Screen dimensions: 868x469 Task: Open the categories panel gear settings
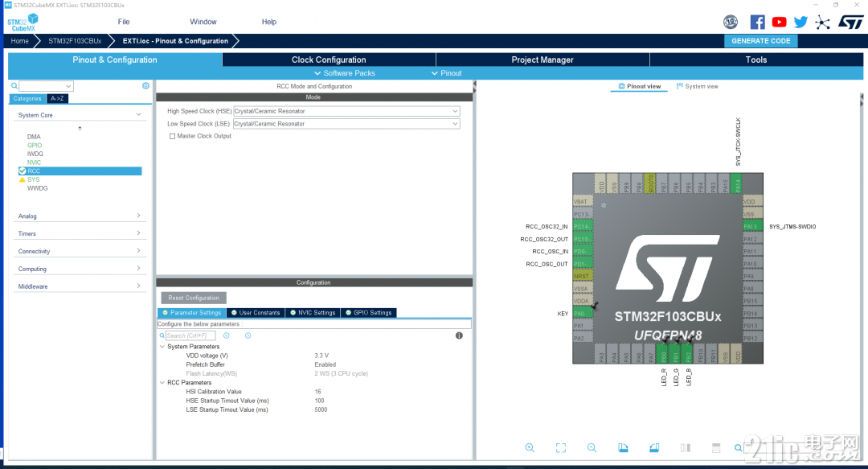coord(145,86)
